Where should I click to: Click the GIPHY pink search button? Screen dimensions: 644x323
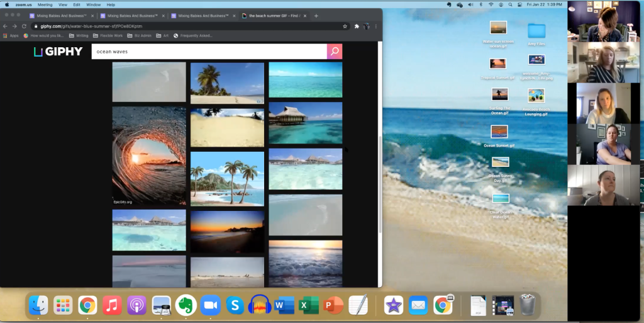point(335,52)
